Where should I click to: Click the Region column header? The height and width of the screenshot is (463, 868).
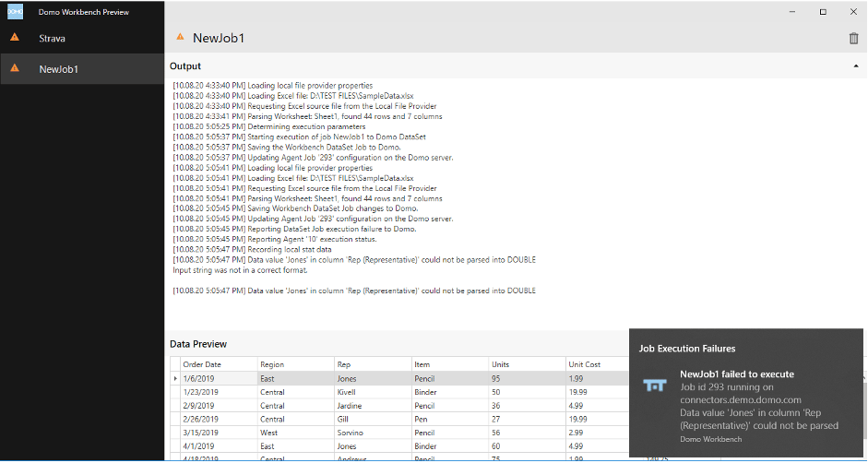296,364
